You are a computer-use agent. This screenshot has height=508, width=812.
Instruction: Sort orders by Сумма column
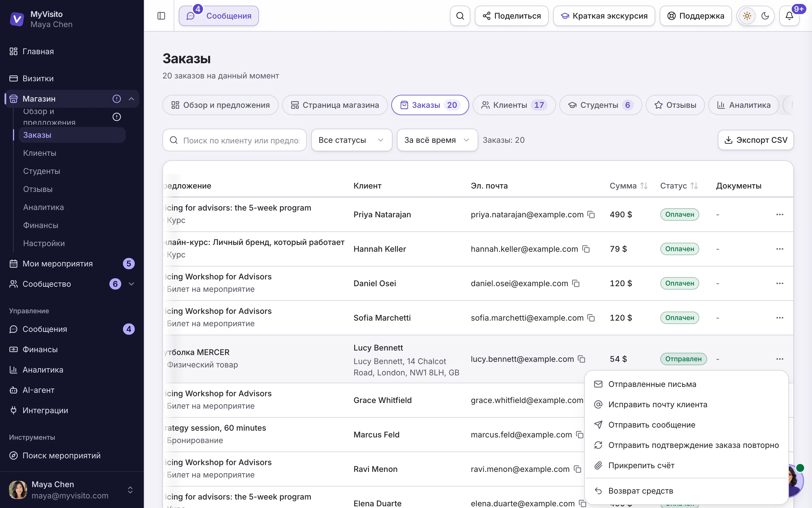coord(628,186)
